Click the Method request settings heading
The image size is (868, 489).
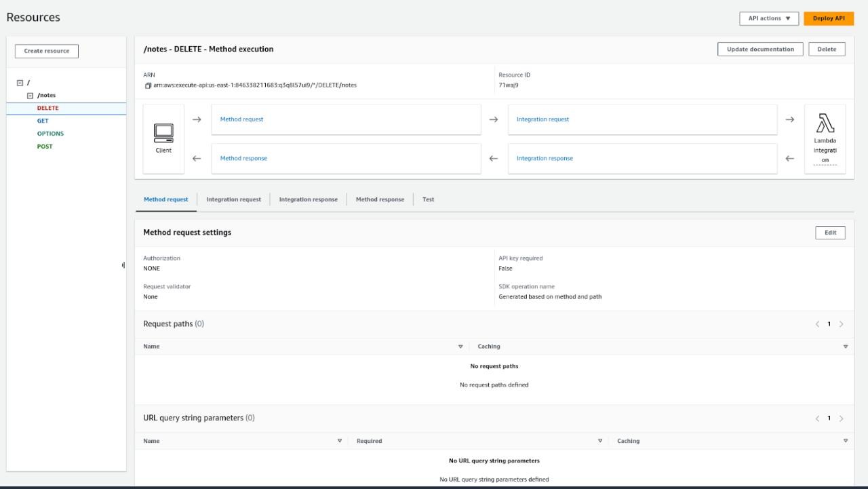187,233
